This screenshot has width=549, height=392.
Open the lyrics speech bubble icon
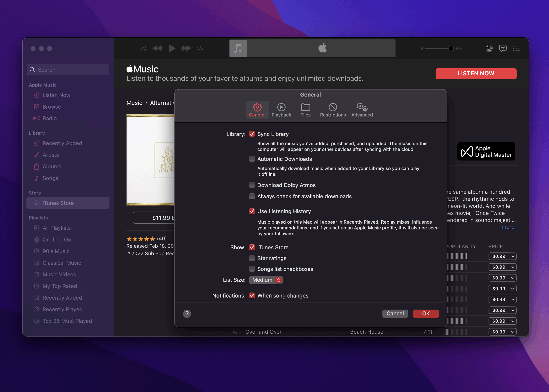(503, 48)
